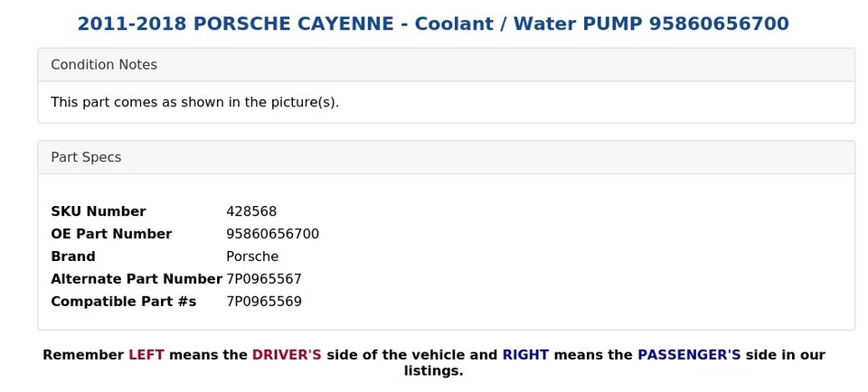Viewport: 868px width, 392px height.
Task: Click the red word LEFT
Action: (146, 355)
